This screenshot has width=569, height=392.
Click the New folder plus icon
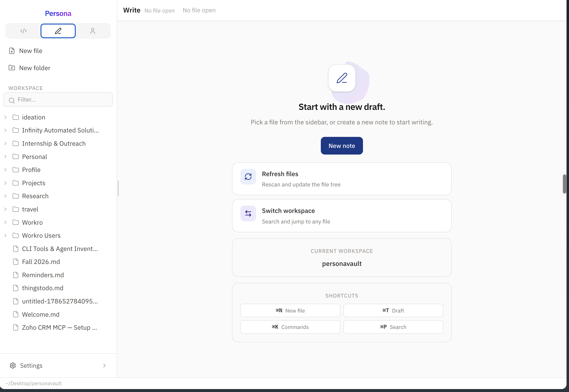pos(12,68)
